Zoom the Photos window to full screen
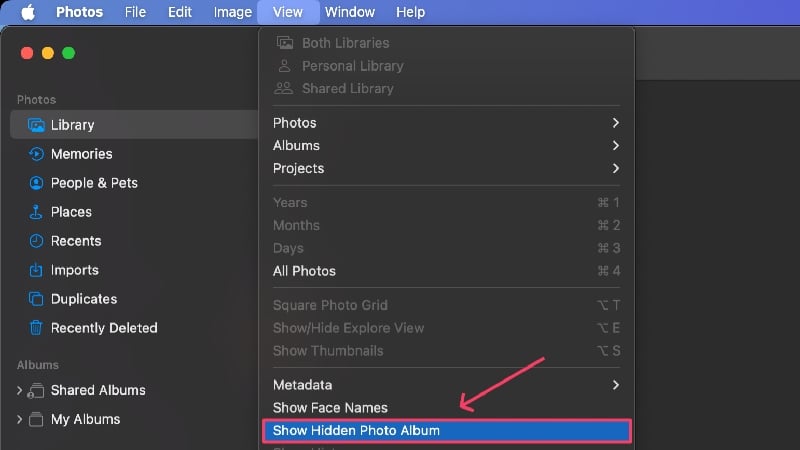Viewport: 800px width, 450px height. click(x=68, y=53)
